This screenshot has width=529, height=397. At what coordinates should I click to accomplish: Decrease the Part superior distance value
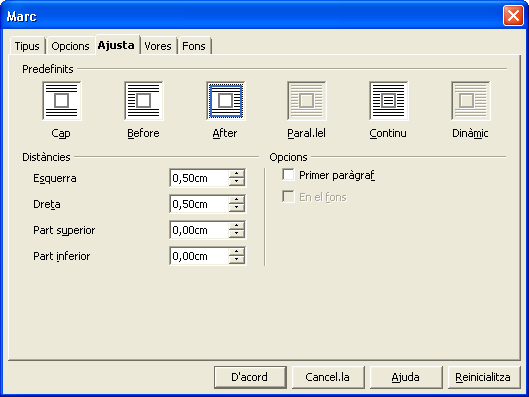(x=236, y=234)
